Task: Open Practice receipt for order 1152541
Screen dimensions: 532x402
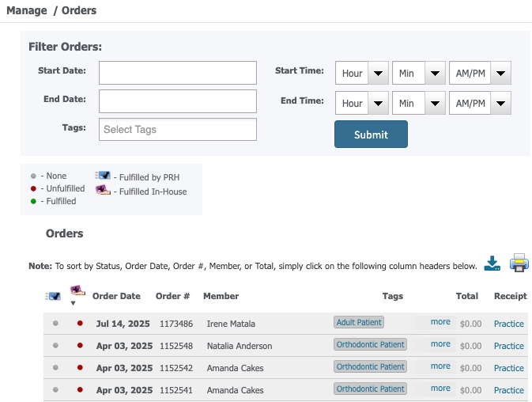Action: pyautogui.click(x=508, y=390)
